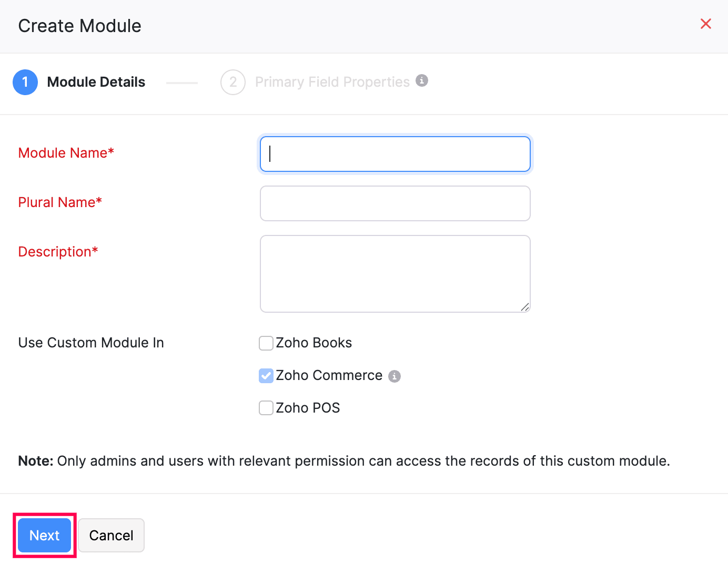The height and width of the screenshot is (575, 728).
Task: Click the Create Module dialog title
Action: pos(80,26)
